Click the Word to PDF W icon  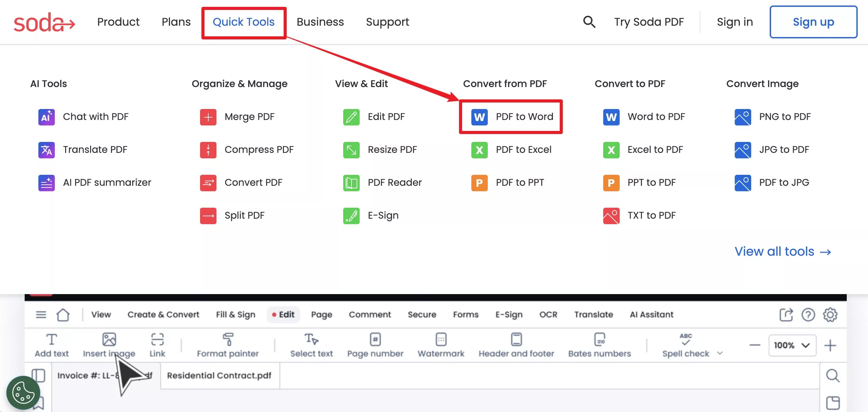611,117
